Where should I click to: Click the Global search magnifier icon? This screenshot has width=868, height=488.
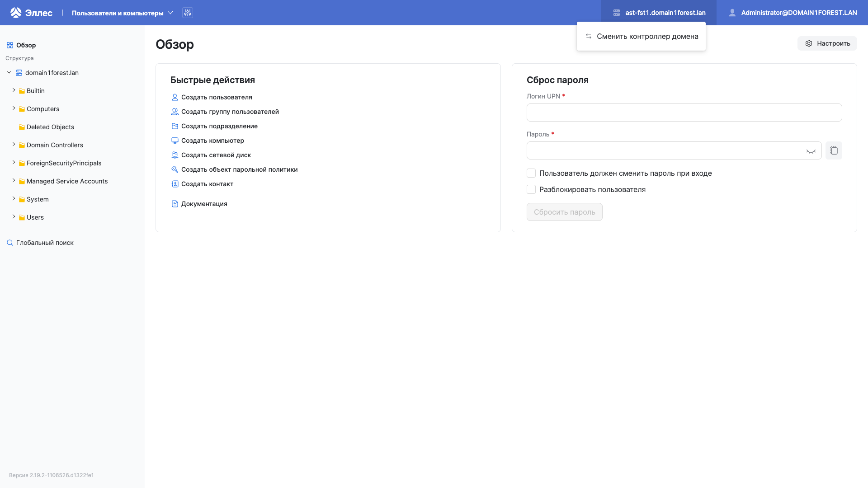[10, 243]
